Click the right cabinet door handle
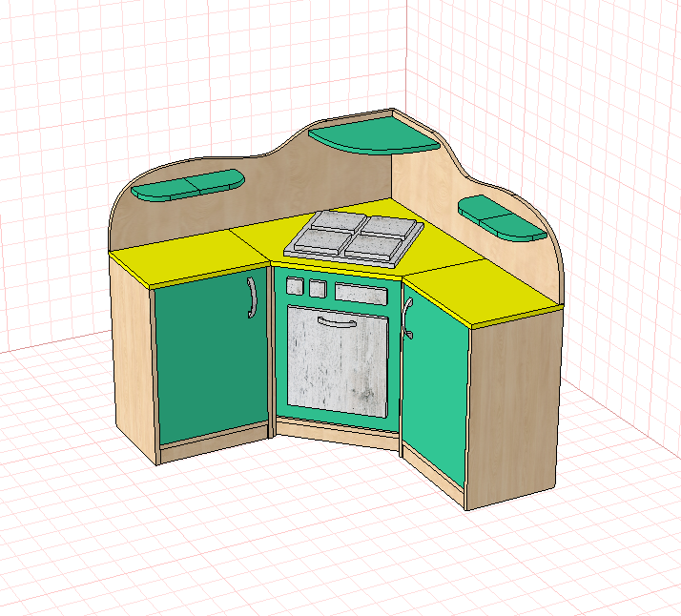The height and width of the screenshot is (616, 681). (407, 318)
